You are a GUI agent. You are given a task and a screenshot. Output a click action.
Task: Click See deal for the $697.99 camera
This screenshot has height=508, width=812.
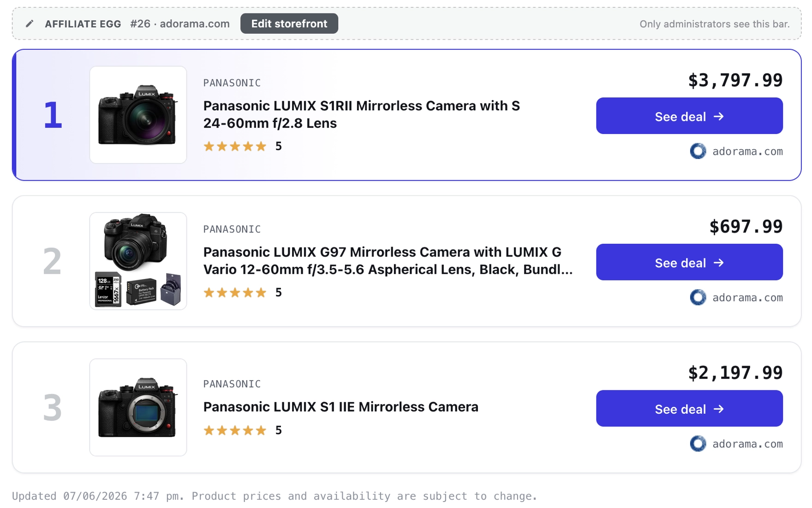coord(689,262)
